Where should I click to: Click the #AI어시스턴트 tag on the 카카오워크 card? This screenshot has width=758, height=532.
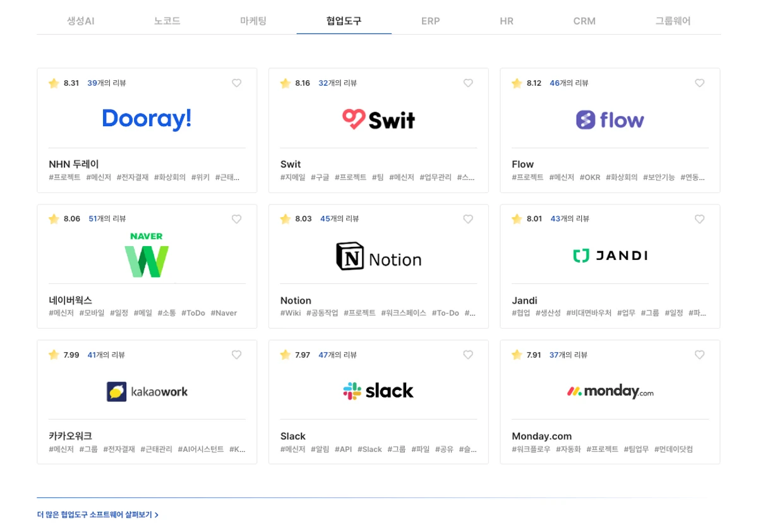click(200, 449)
